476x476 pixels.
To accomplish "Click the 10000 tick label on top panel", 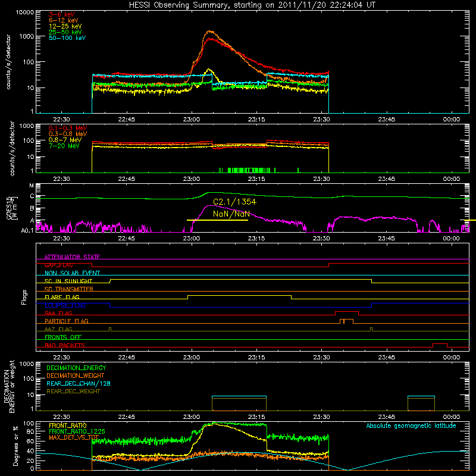I will 24,12.
